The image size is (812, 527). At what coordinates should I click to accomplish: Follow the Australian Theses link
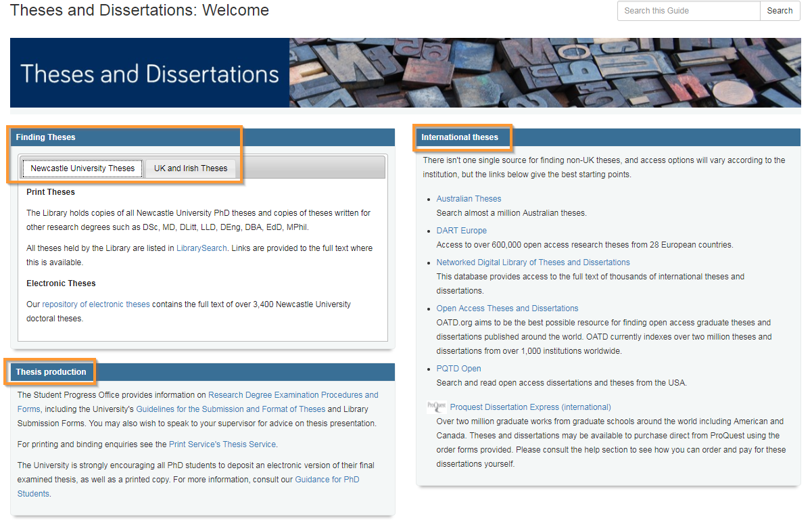(x=469, y=199)
